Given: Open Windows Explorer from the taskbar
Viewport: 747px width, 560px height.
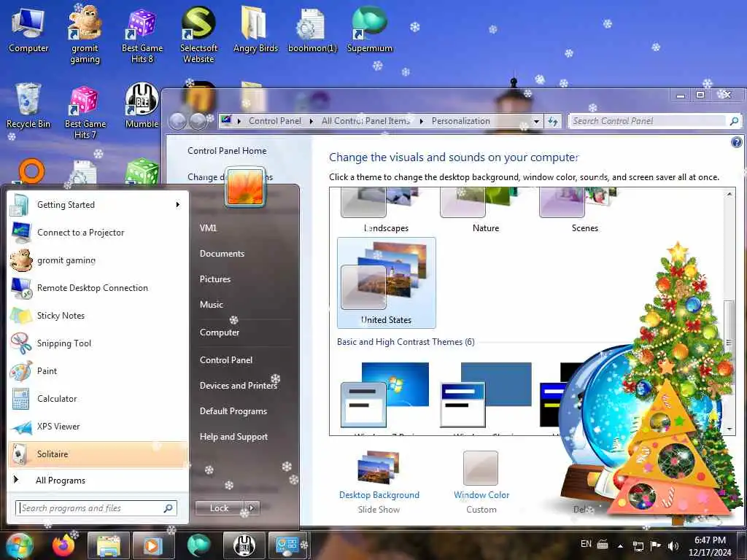Looking at the screenshot, I should pyautogui.click(x=108, y=545).
